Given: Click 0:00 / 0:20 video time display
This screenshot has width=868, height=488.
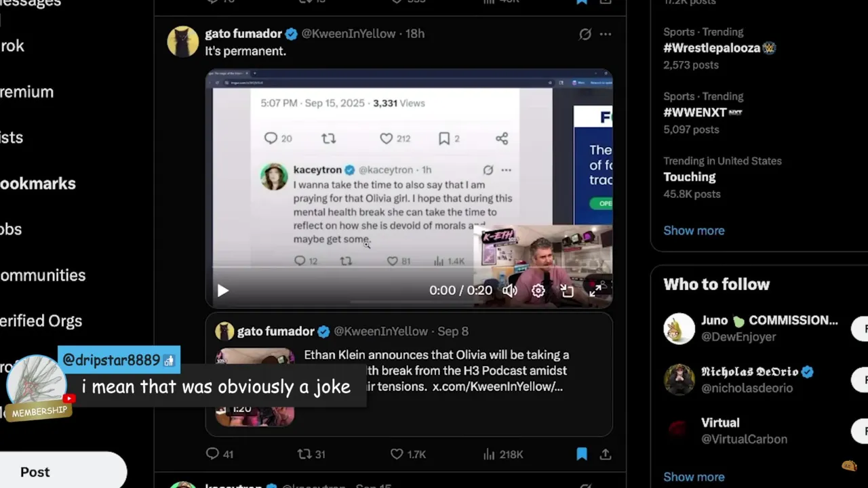Looking at the screenshot, I should click(460, 291).
